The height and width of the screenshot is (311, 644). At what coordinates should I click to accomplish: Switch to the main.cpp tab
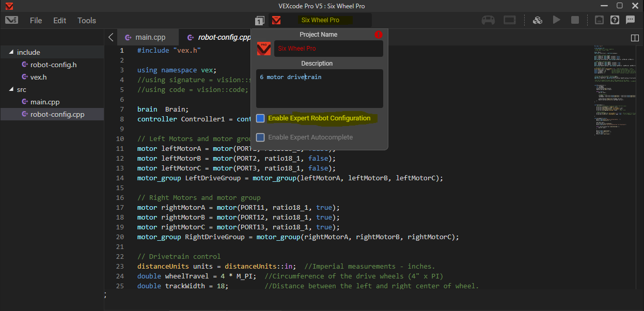[148, 37]
